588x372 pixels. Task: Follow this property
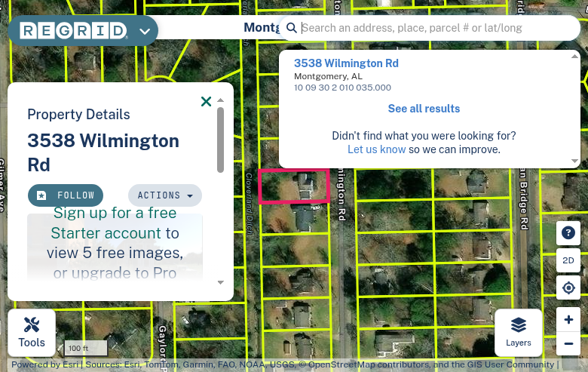click(x=66, y=195)
